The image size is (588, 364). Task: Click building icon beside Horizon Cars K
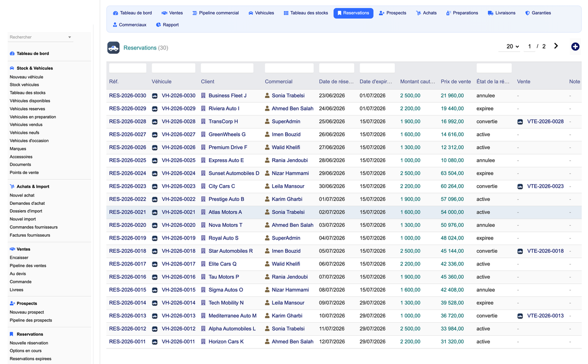pyautogui.click(x=203, y=341)
